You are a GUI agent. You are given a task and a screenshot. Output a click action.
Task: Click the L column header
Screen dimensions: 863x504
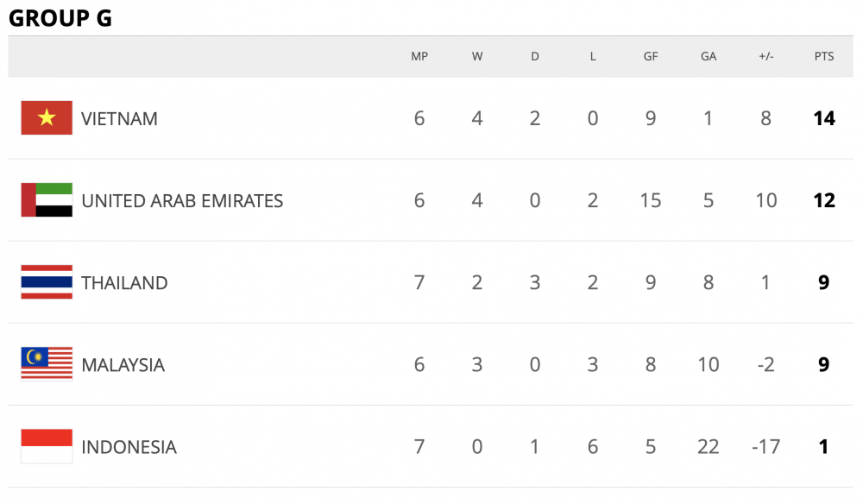click(x=593, y=56)
